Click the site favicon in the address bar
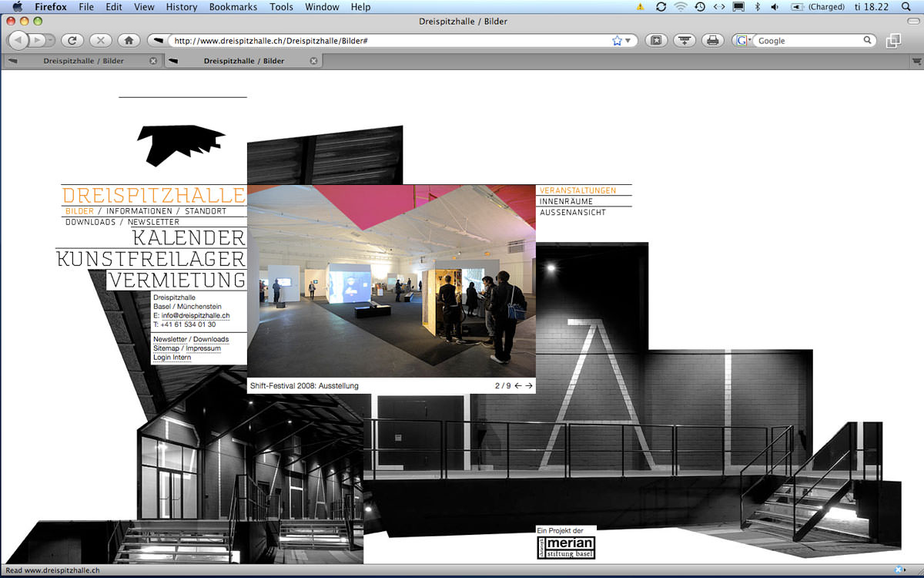The height and width of the screenshot is (578, 924). [159, 40]
